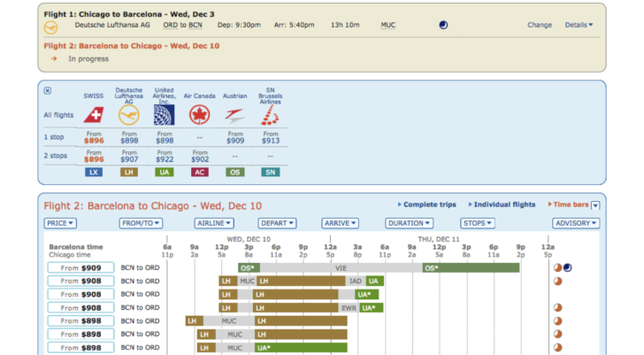Open the STOPS filter dropdown
The width and height of the screenshot is (644, 355).
click(478, 223)
